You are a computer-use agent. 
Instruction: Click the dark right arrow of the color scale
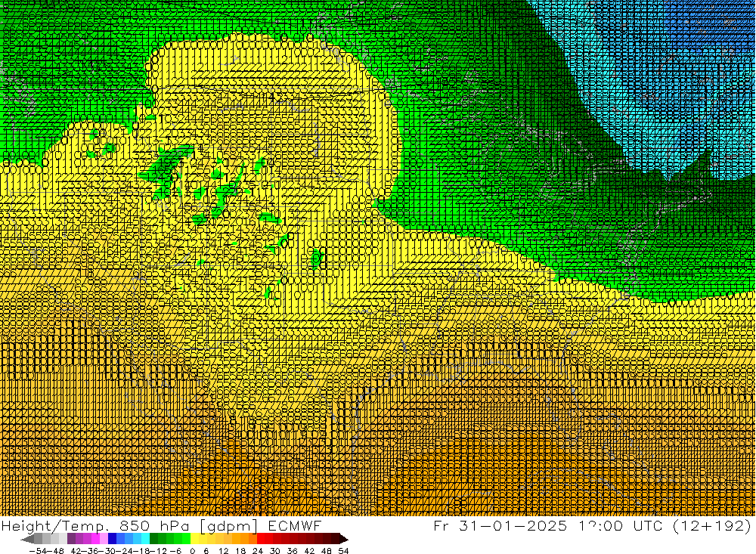(x=344, y=539)
